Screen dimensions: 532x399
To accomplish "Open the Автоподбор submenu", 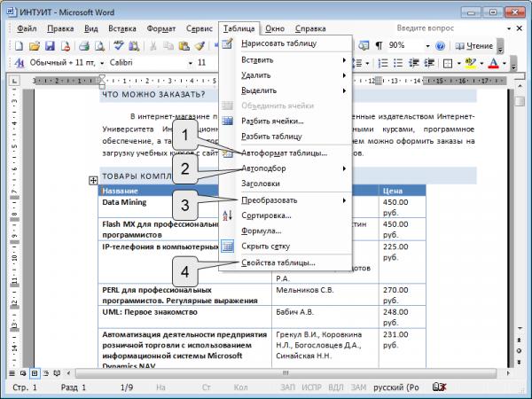I will [x=285, y=168].
